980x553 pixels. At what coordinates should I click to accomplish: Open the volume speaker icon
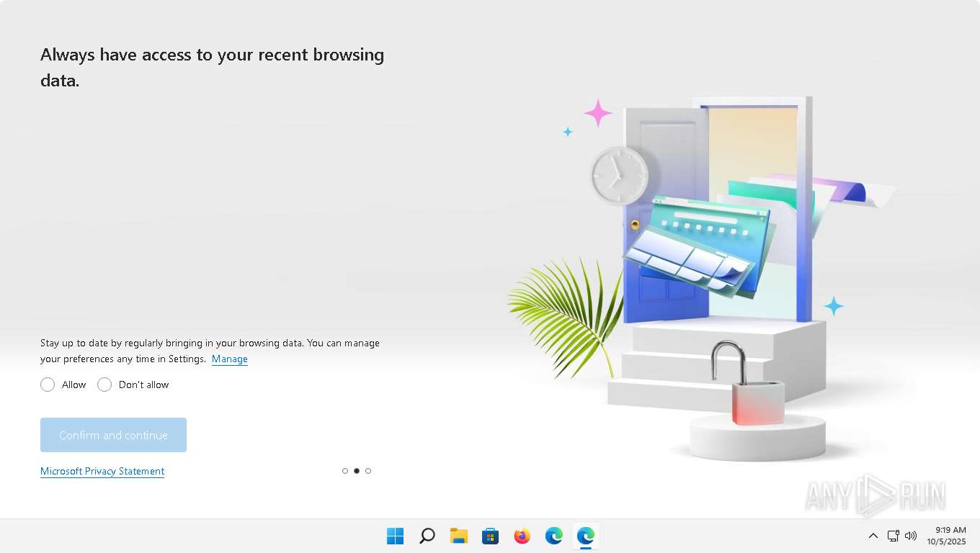[911, 536]
